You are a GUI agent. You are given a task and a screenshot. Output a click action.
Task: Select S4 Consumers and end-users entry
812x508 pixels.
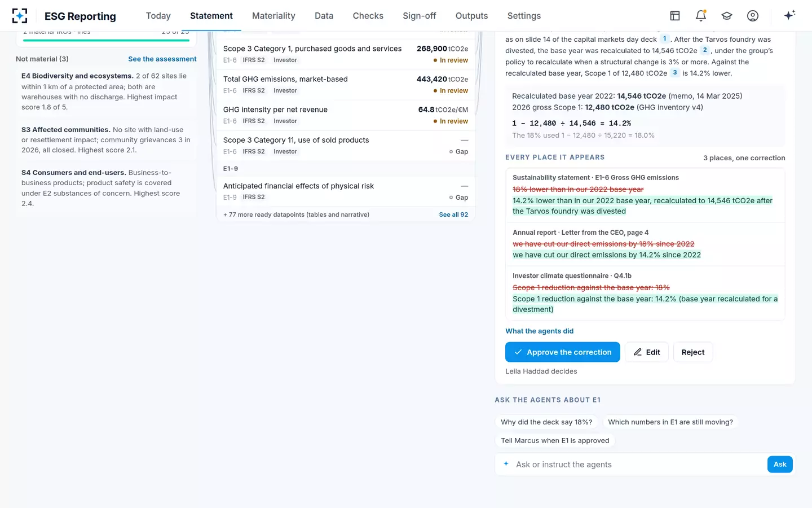point(106,188)
